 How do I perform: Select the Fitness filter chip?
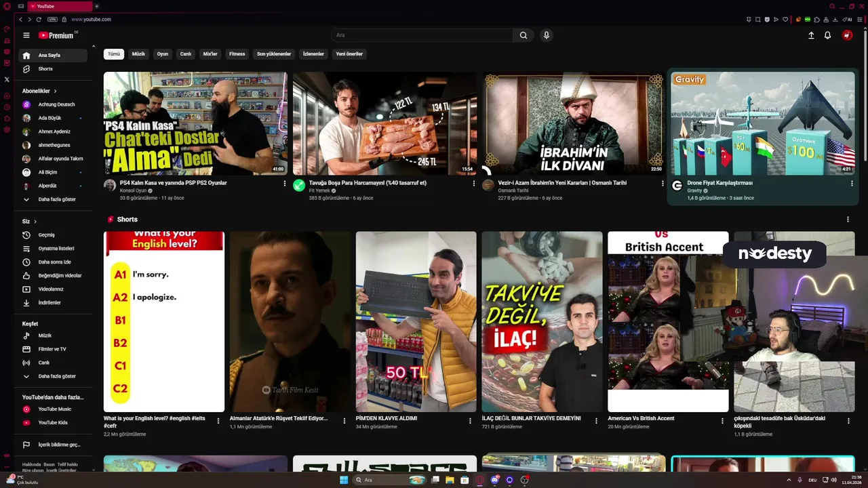click(x=237, y=54)
